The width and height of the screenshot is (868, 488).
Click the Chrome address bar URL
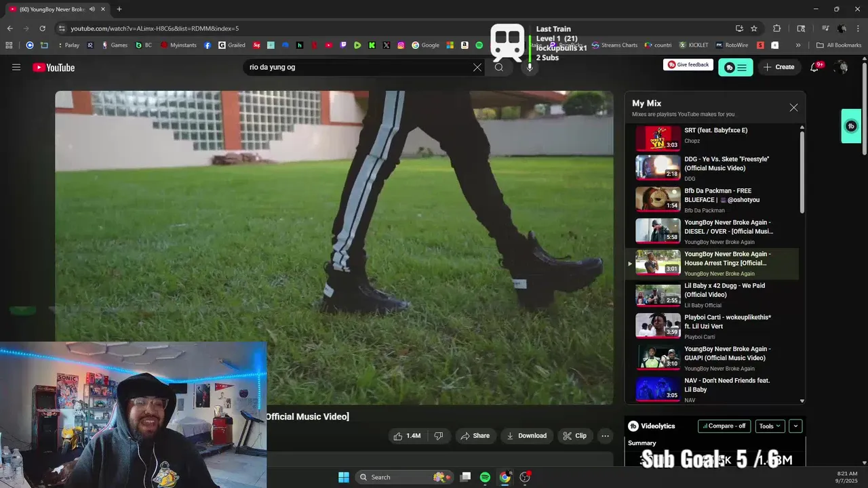click(x=155, y=28)
